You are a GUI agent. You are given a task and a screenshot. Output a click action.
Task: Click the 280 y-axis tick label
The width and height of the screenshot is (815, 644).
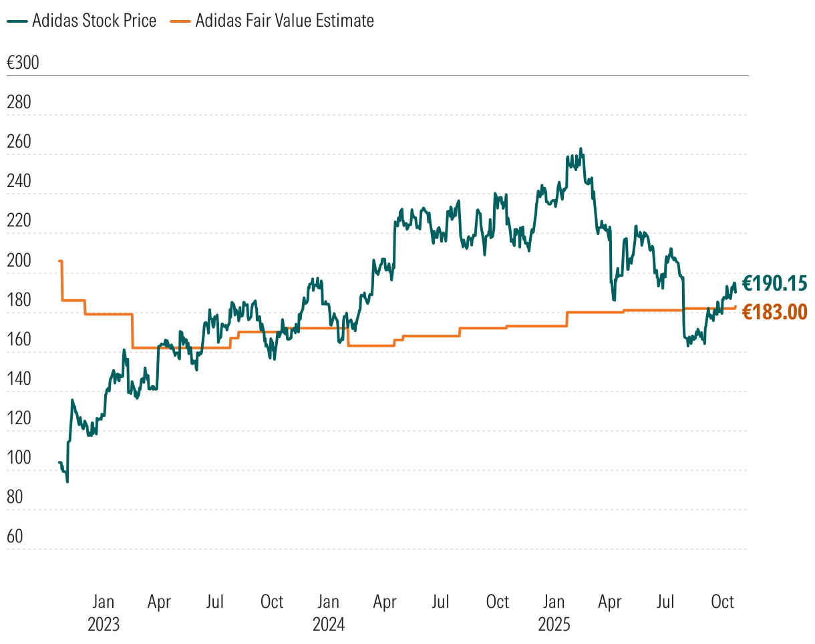click(19, 102)
